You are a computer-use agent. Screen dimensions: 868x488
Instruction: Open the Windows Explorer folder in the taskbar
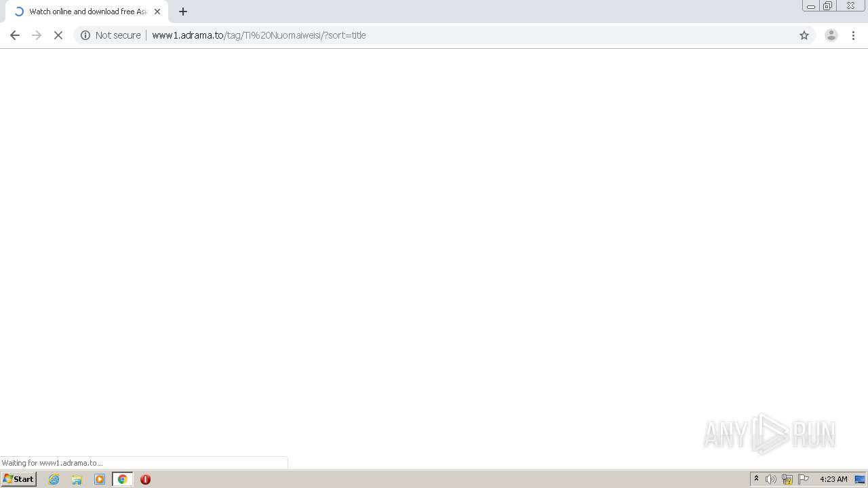(77, 479)
